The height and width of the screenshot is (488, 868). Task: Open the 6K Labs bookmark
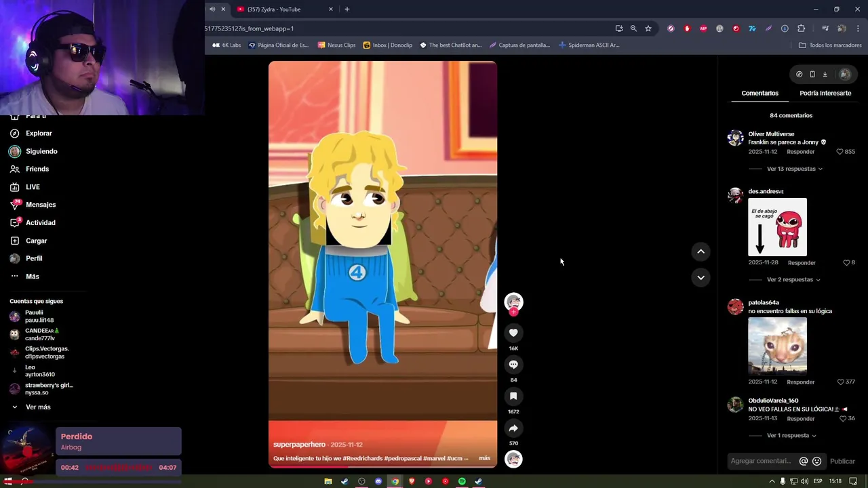(226, 45)
